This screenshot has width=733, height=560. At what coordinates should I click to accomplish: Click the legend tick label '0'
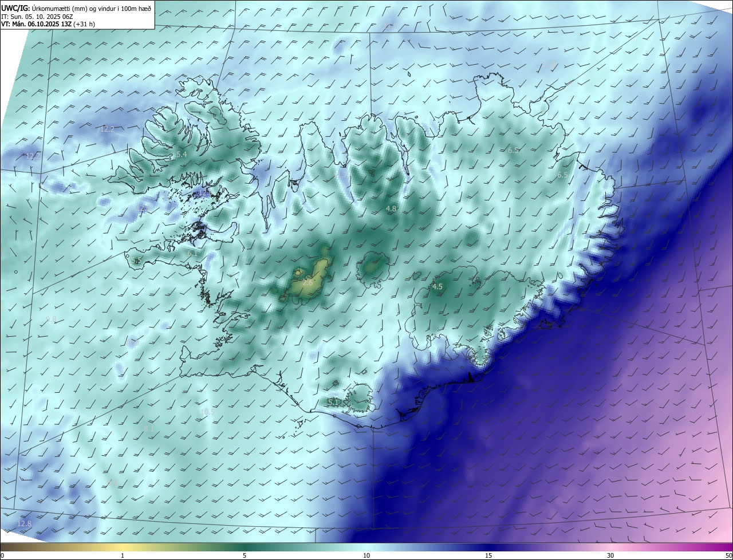(x=2, y=555)
